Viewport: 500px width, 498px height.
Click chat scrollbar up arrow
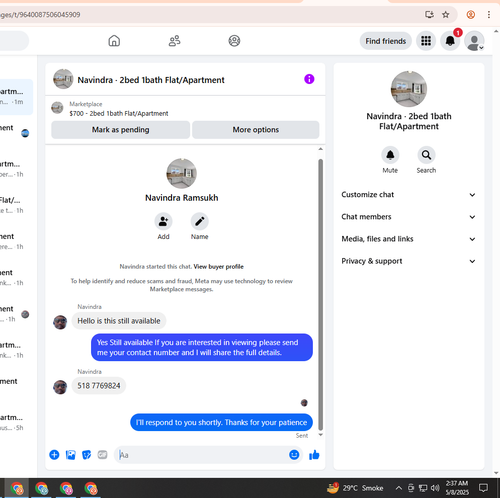[x=320, y=149]
